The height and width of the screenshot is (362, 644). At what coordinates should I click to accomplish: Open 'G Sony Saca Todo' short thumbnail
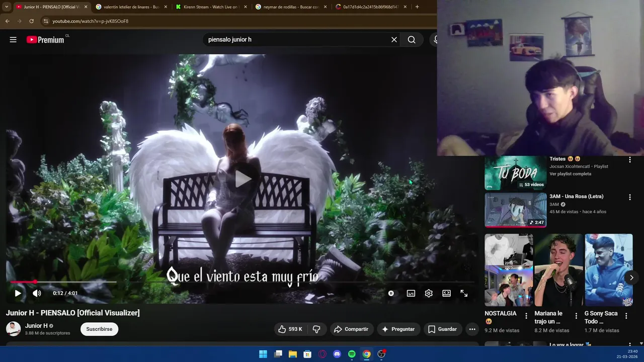click(x=609, y=270)
